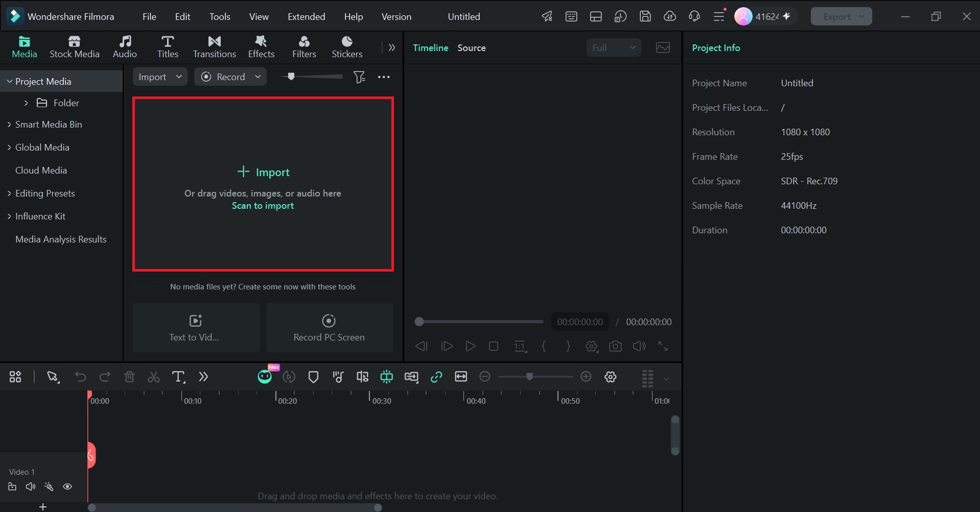Open the Filters panel
Image resolution: width=980 pixels, height=512 pixels.
304,47
